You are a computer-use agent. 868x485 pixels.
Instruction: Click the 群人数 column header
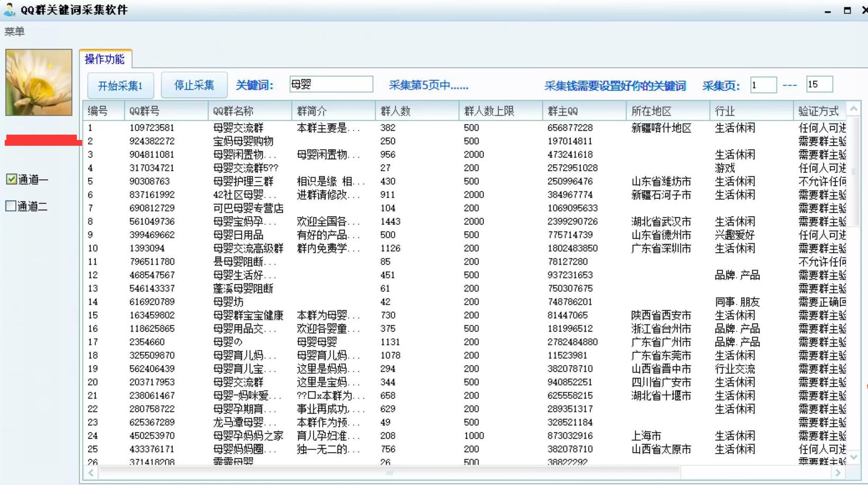click(417, 111)
